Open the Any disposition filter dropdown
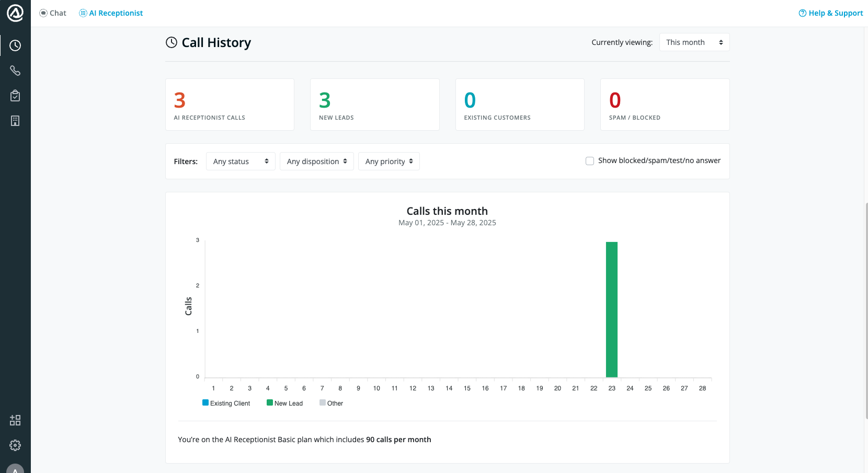The width and height of the screenshot is (868, 473). pos(317,161)
